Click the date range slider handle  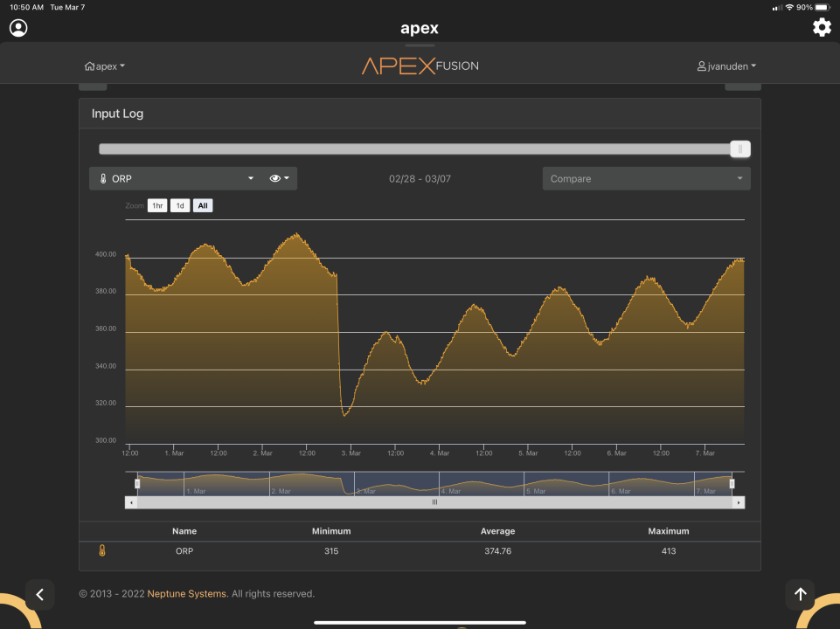740,149
